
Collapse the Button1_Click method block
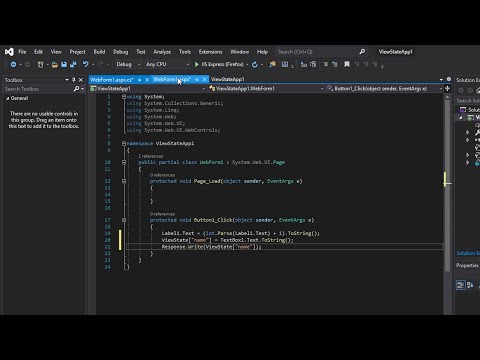click(124, 220)
